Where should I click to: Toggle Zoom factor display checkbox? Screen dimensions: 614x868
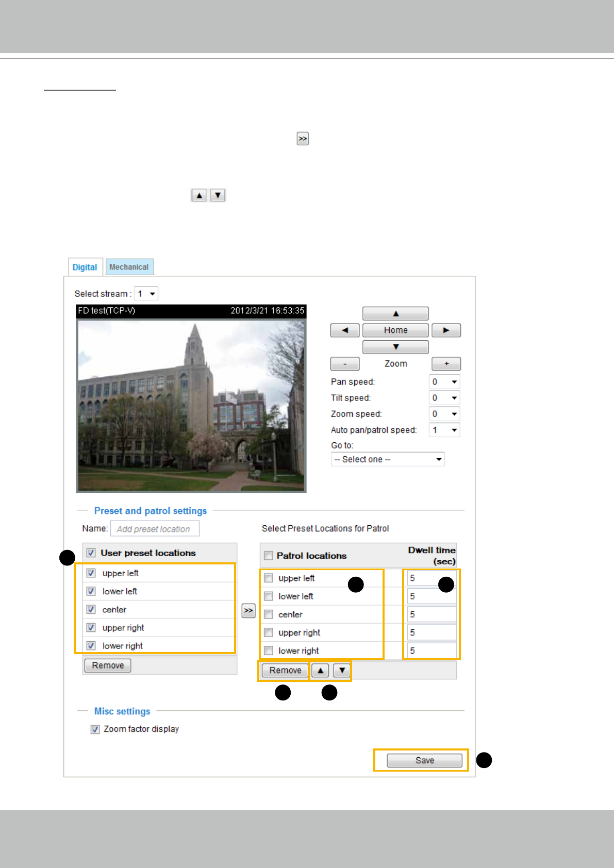(95, 729)
